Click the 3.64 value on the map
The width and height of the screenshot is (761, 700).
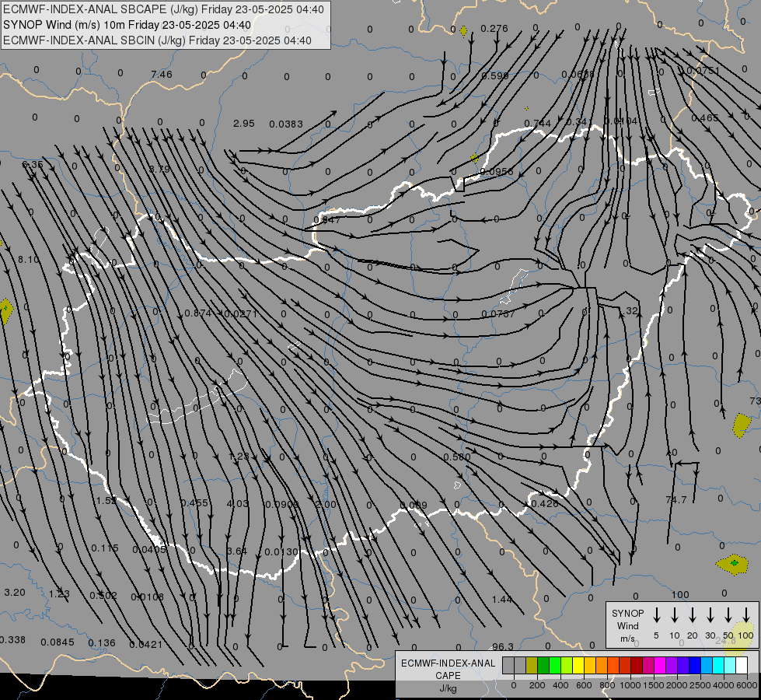(x=237, y=551)
